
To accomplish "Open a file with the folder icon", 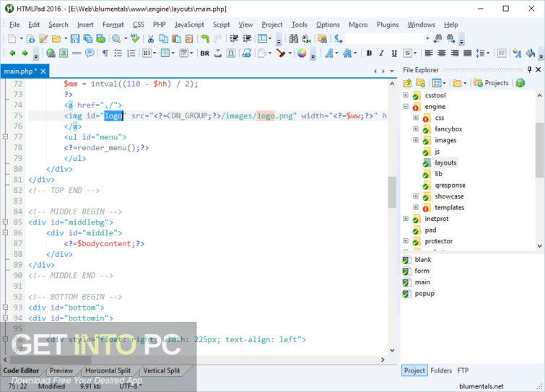I will [56, 38].
